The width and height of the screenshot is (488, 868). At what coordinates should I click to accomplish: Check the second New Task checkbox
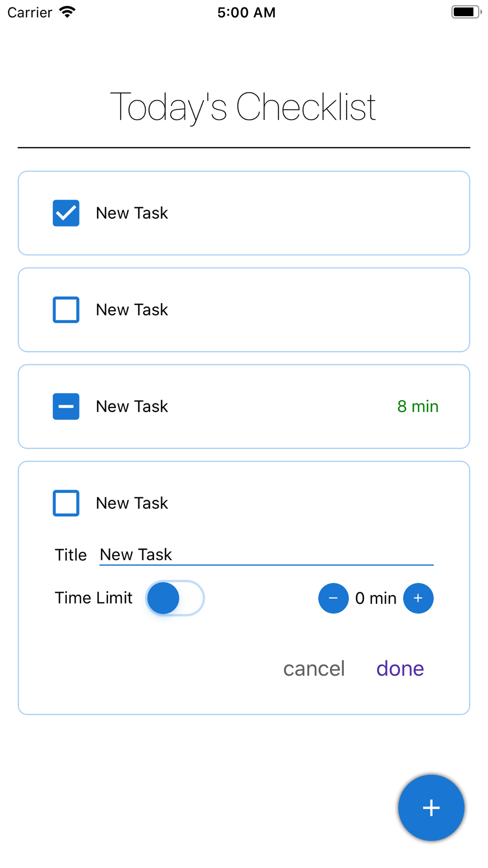coord(66,310)
